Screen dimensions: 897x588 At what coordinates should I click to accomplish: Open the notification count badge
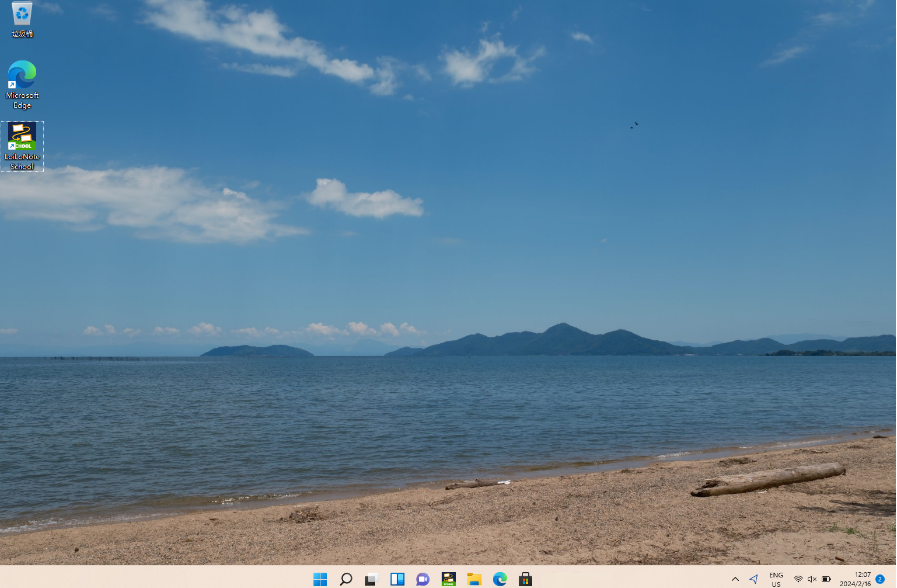880,579
